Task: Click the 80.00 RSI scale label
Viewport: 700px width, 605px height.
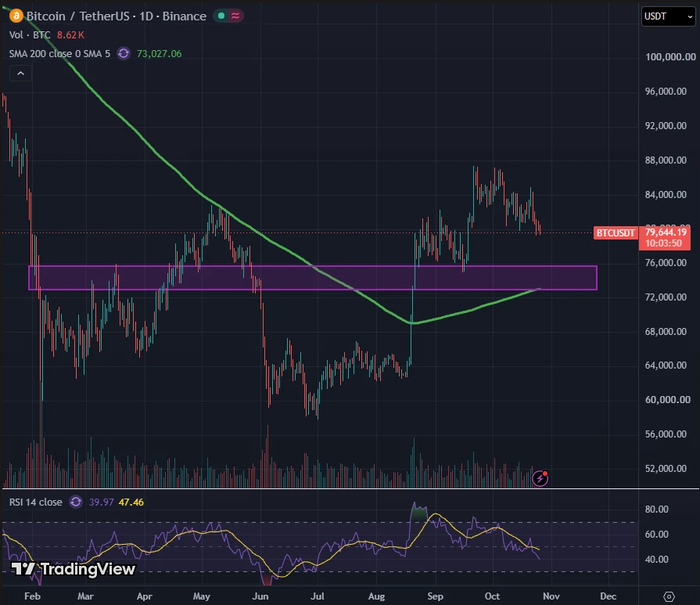Action: (x=657, y=509)
